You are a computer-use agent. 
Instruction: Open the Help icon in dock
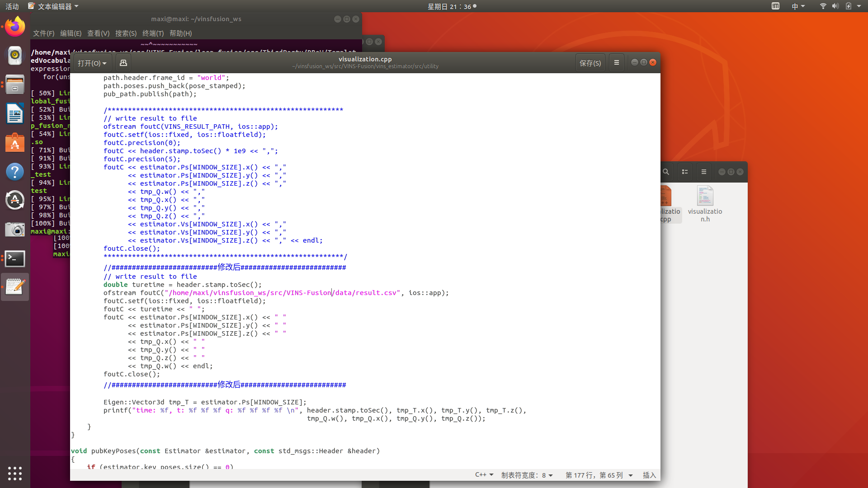coord(15,172)
